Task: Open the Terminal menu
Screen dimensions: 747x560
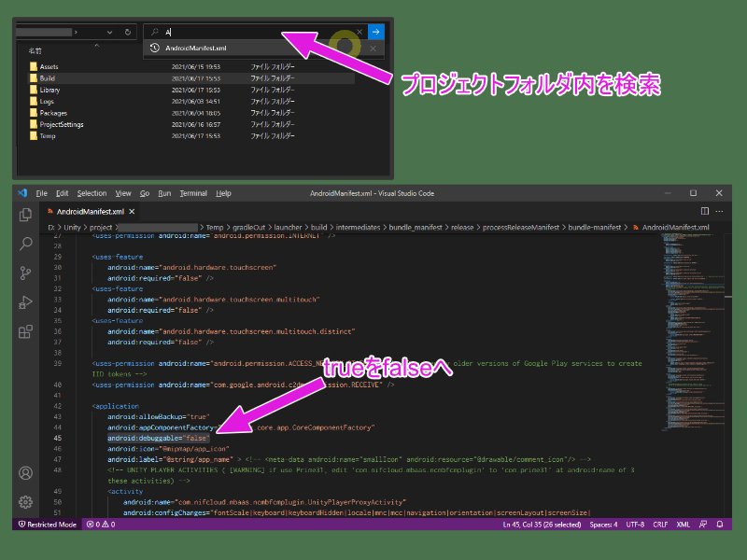Action: pyautogui.click(x=193, y=193)
